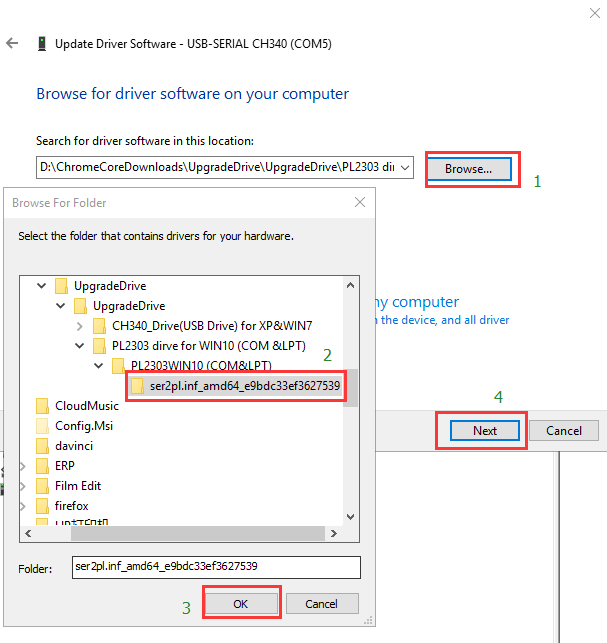Viewport: 607px width, 643px height.
Task: Click the ERP folder icon
Action: pos(42,466)
